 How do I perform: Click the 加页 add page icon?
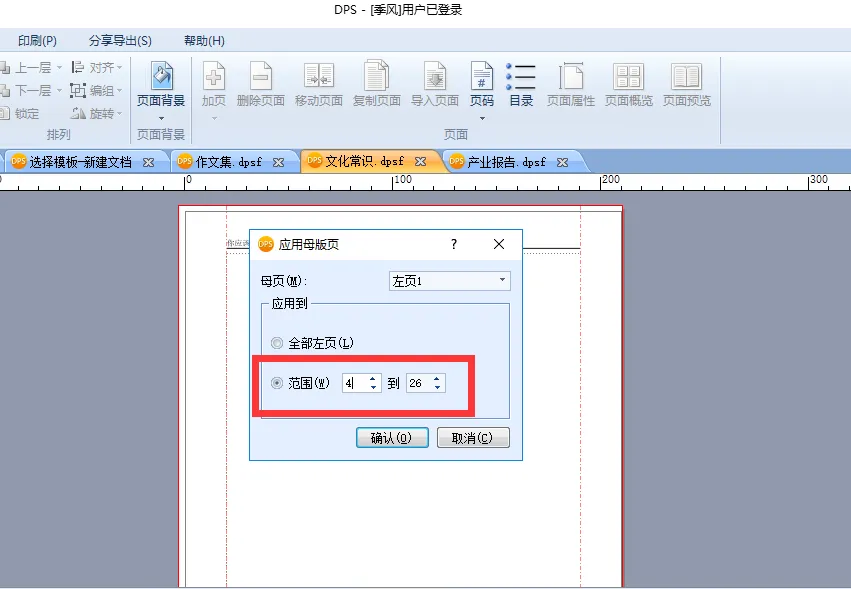(x=214, y=84)
